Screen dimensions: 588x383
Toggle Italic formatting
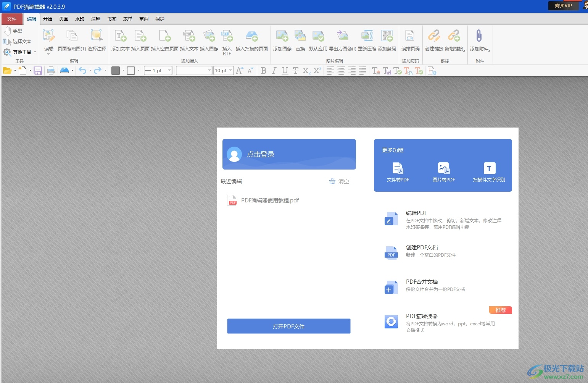274,71
